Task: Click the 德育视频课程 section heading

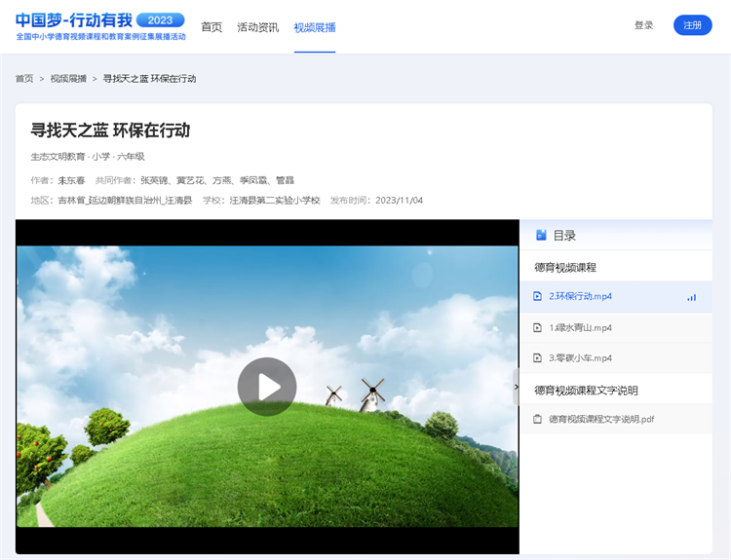Action: tap(565, 268)
